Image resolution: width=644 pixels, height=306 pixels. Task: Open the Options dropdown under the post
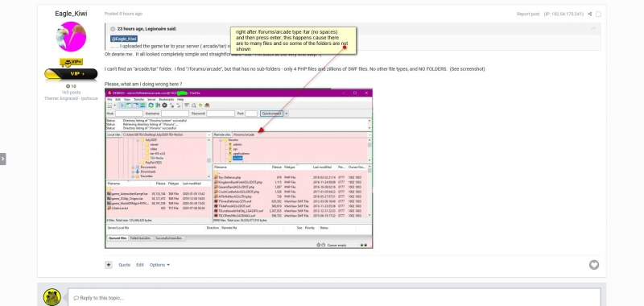point(159,265)
